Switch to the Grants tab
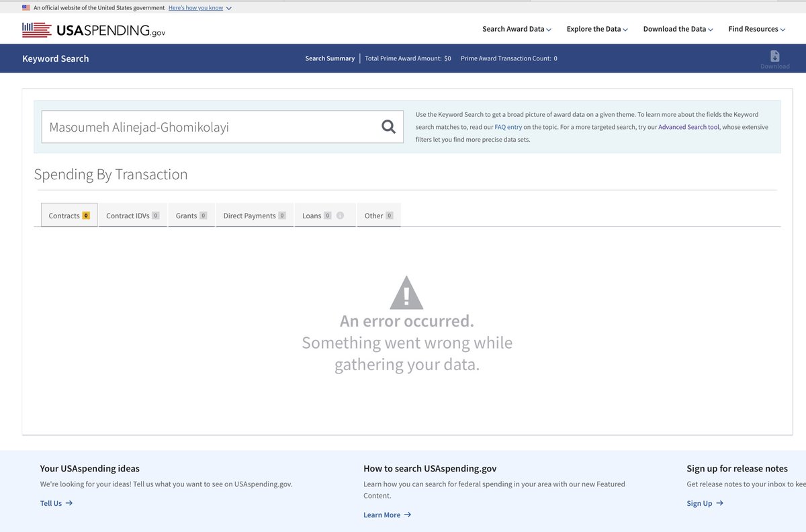806x532 pixels. (x=191, y=216)
